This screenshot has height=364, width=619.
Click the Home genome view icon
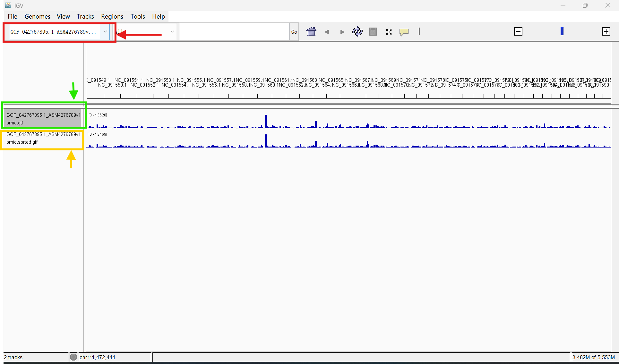[311, 32]
